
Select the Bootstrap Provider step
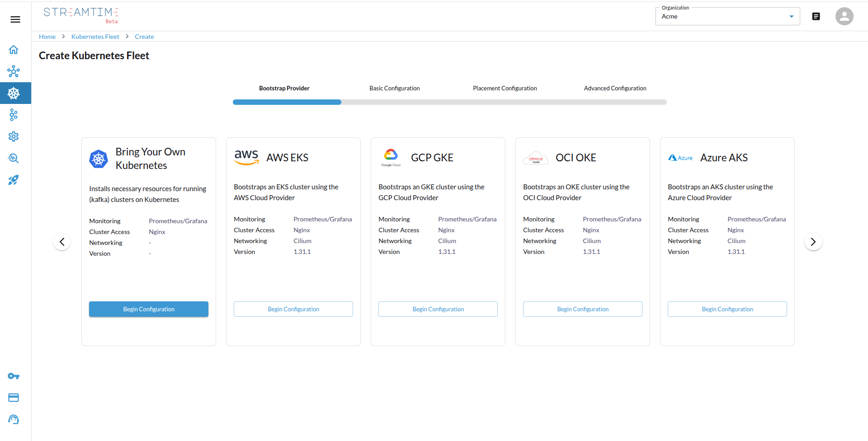pos(284,88)
